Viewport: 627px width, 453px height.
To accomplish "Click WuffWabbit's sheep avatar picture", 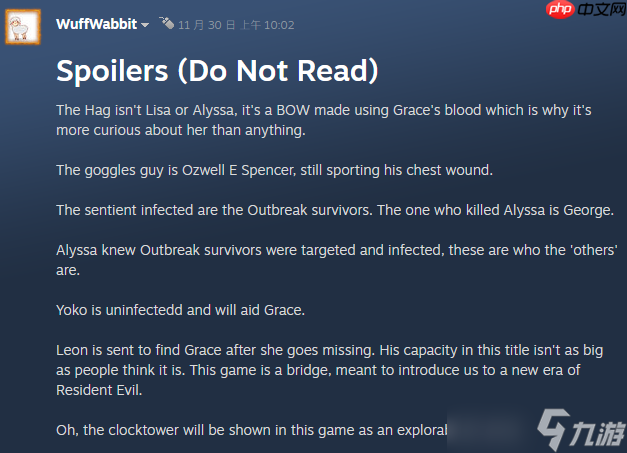I will [x=24, y=23].
